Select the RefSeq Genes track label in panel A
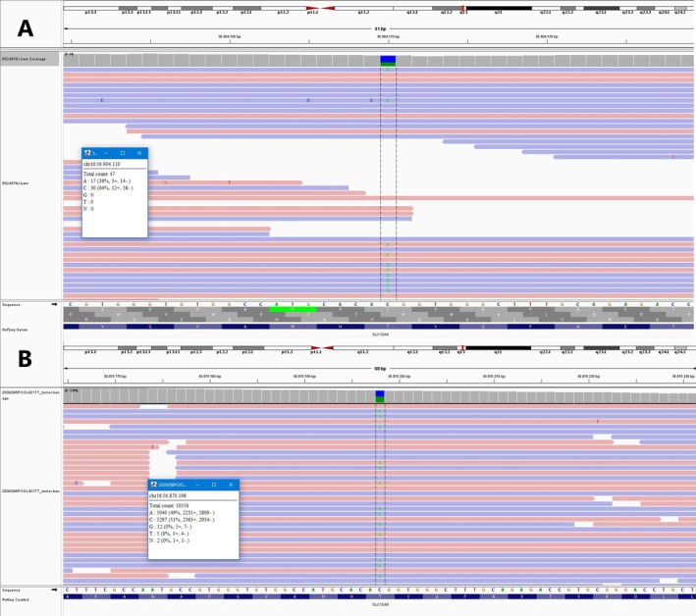The width and height of the screenshot is (696, 616). pos(13,317)
